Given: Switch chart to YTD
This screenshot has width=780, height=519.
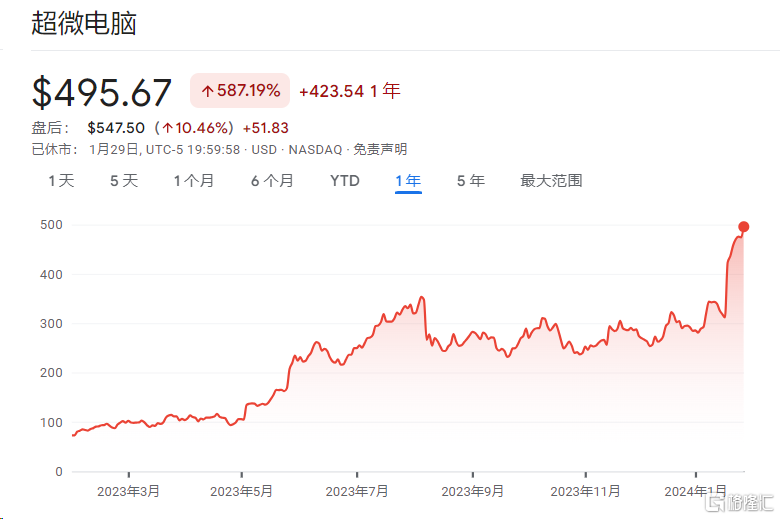Looking at the screenshot, I should (345, 181).
